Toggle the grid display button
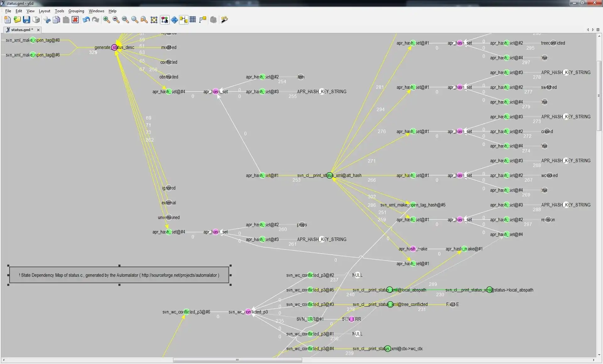 [193, 20]
